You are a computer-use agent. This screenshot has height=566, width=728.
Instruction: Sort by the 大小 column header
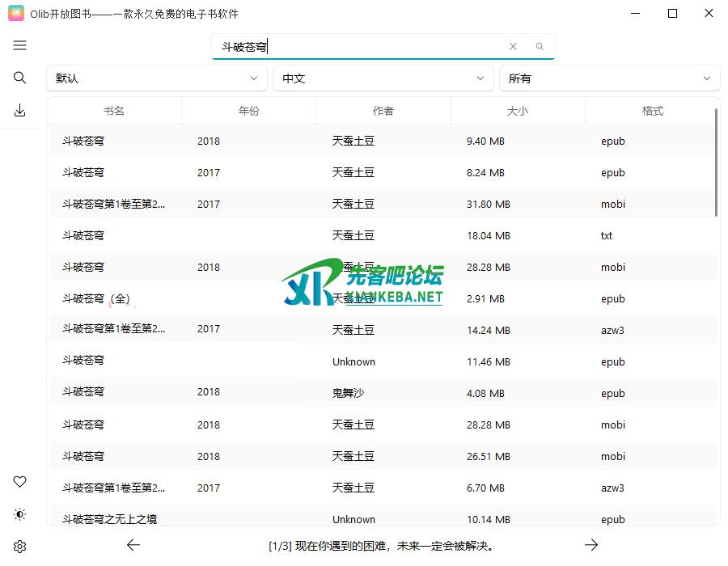click(x=517, y=111)
